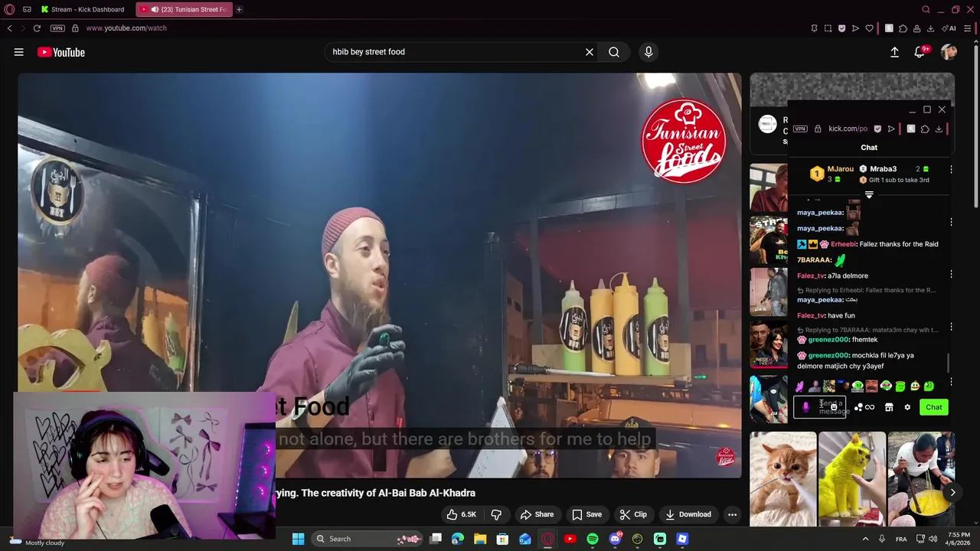Share the video
This screenshot has width=980, height=551.
click(537, 514)
